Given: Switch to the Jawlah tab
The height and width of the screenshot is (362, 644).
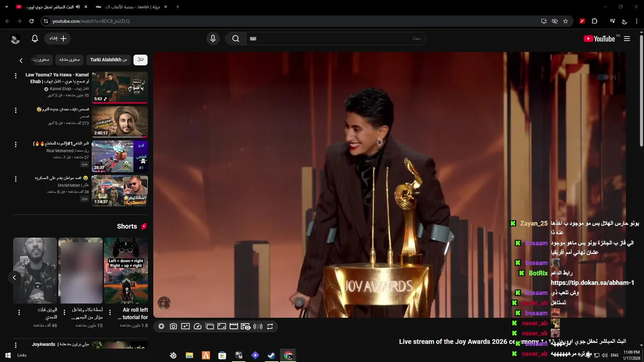Looking at the screenshot, I should pyautogui.click(x=131, y=7).
